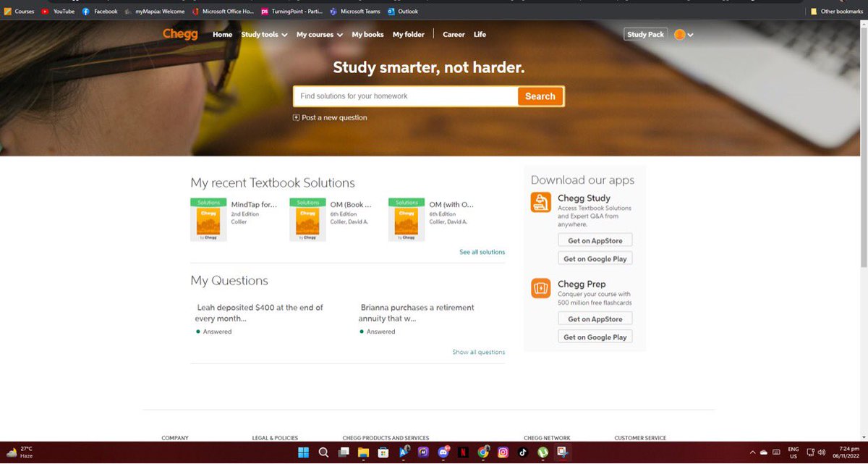The height and width of the screenshot is (464, 868).
Task: Open Discord from the taskbar
Action: pyautogui.click(x=443, y=452)
